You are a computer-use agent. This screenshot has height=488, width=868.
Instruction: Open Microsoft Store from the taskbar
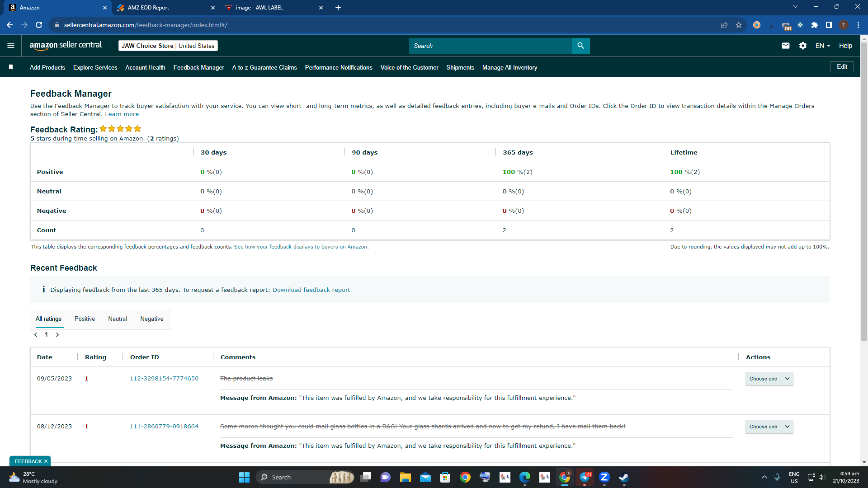[445, 477]
